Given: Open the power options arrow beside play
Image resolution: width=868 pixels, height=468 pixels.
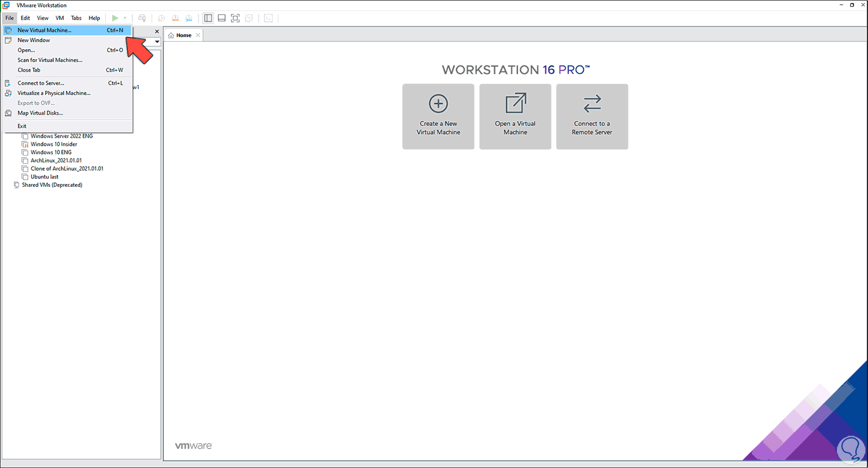Looking at the screenshot, I should coord(125,18).
